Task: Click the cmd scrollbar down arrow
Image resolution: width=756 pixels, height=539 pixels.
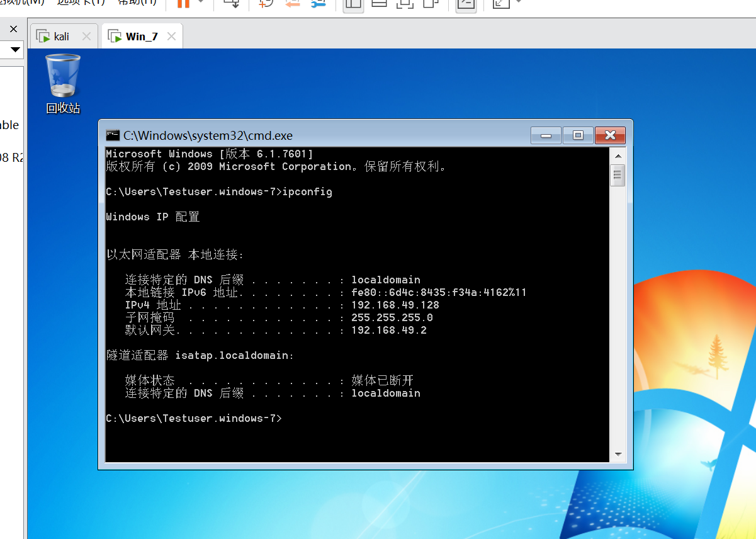Action: coord(618,454)
